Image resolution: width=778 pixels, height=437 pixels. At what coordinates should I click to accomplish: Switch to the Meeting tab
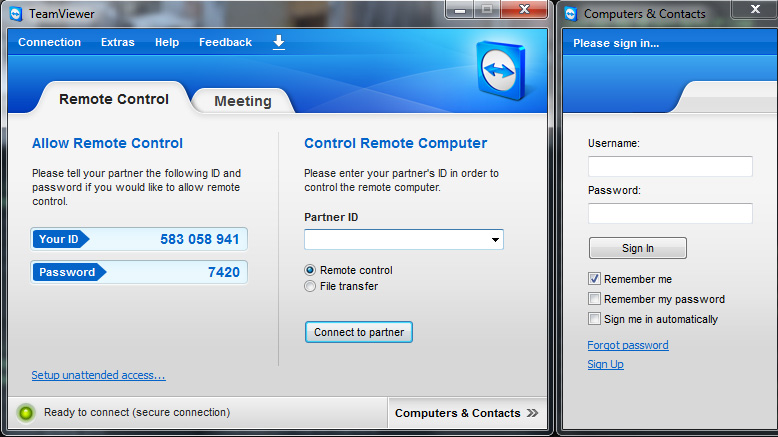pyautogui.click(x=243, y=101)
